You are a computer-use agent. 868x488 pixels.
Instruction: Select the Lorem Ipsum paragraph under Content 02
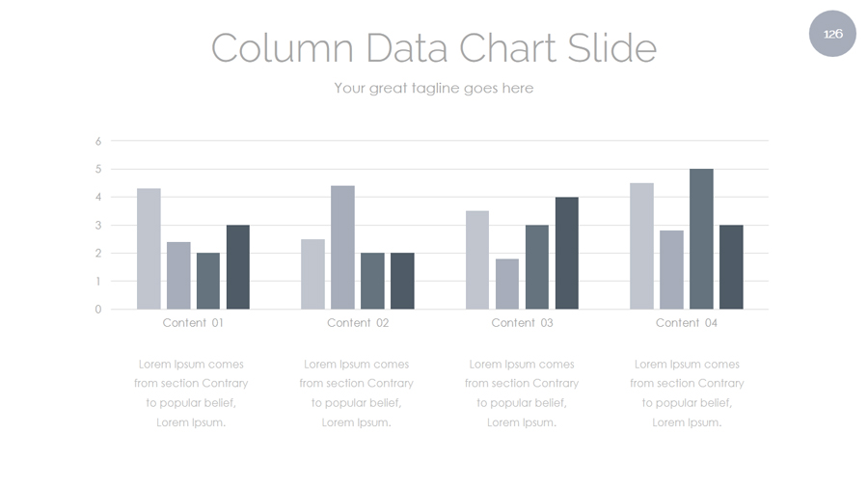coord(356,393)
